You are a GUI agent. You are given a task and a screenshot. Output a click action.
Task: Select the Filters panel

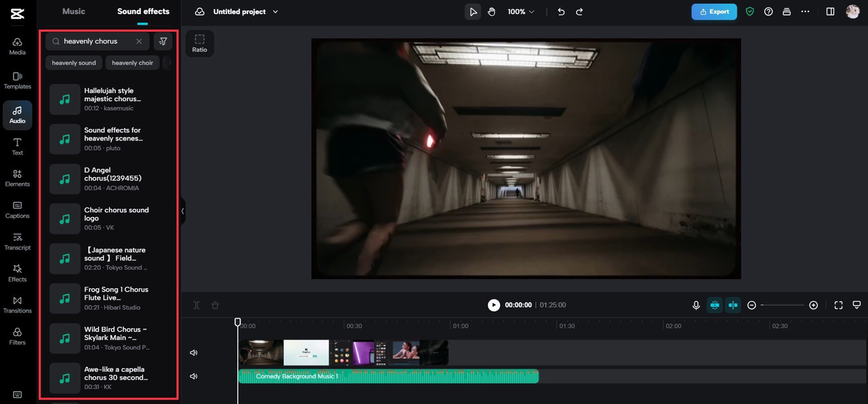[x=17, y=336]
